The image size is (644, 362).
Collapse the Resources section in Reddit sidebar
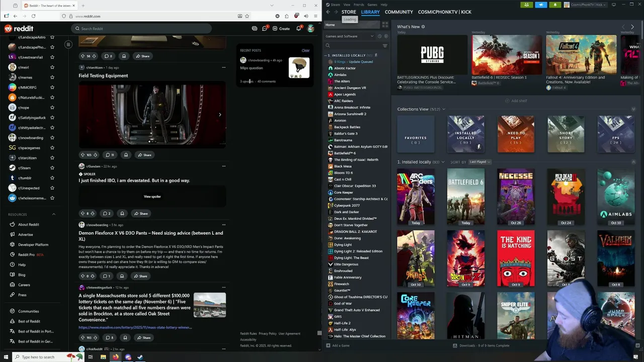tap(54, 215)
